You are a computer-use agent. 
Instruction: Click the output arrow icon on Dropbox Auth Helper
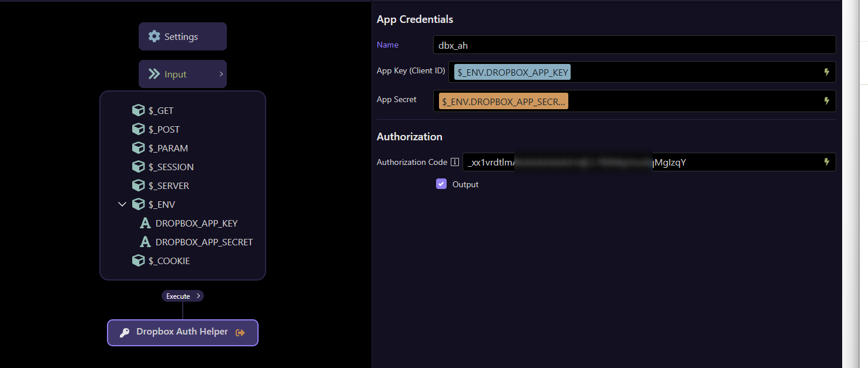click(240, 332)
